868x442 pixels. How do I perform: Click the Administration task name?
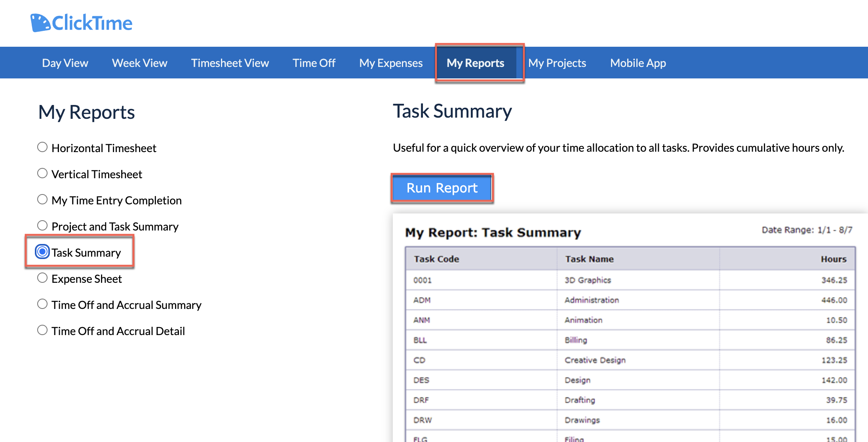592,300
